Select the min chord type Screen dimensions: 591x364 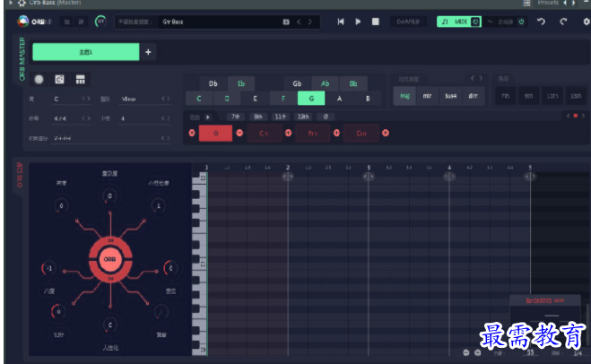(x=427, y=96)
